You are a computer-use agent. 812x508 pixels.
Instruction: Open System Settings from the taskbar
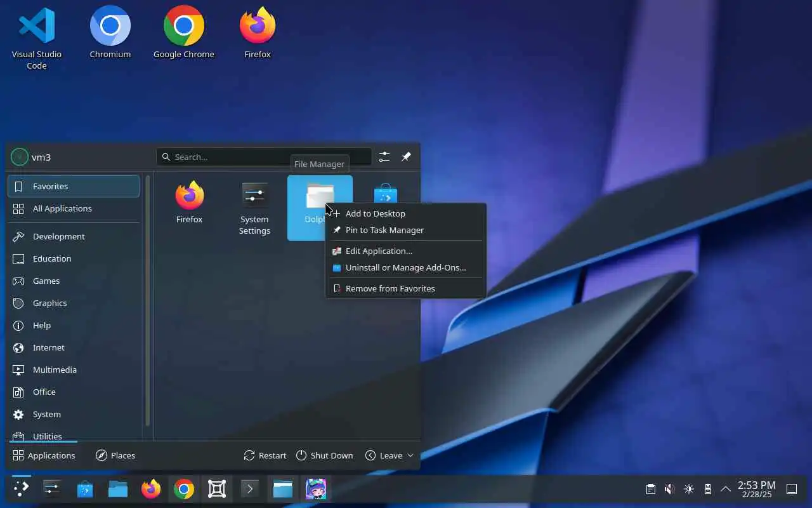[52, 489]
